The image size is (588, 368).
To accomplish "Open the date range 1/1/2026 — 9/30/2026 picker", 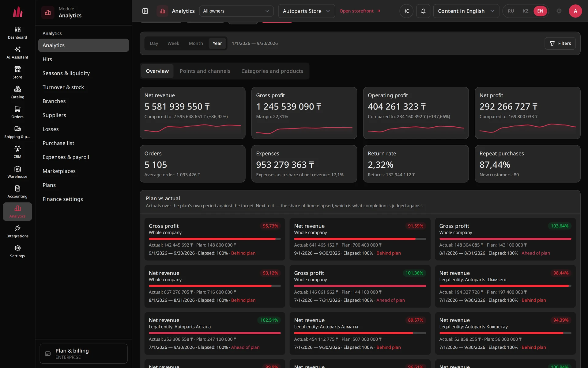I will coord(255,44).
